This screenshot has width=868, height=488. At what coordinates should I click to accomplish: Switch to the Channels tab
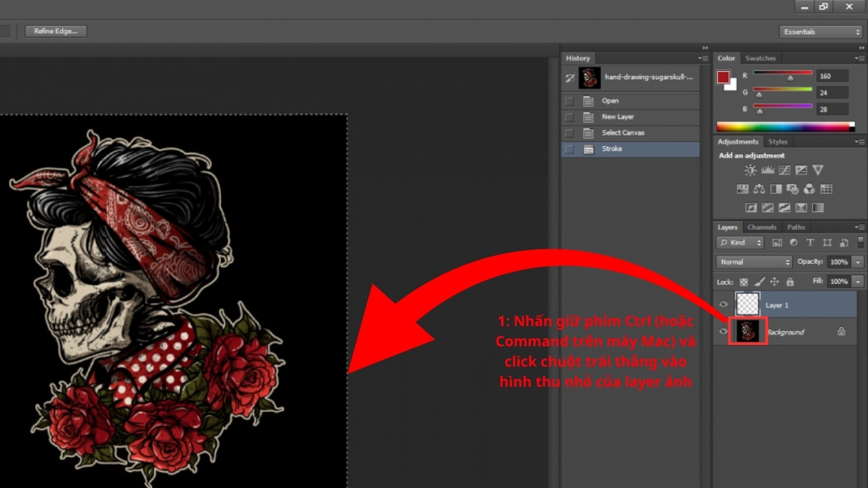(762, 227)
